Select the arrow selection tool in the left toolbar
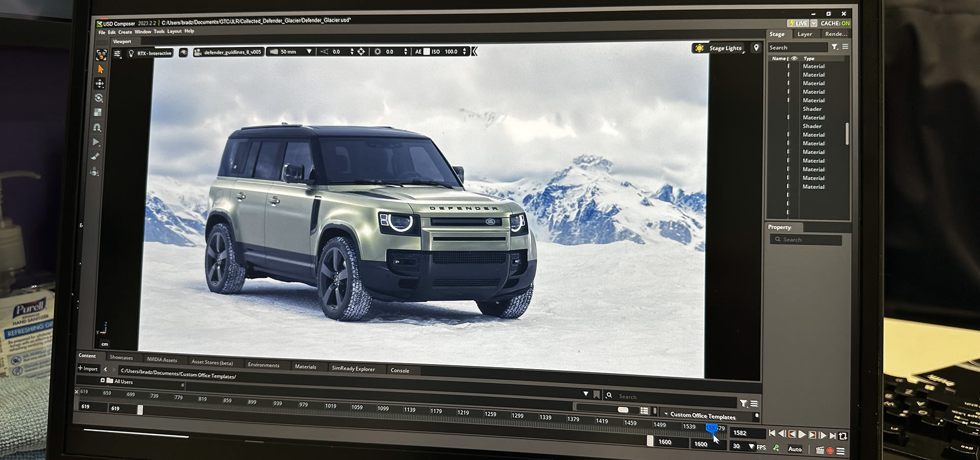980x460 pixels. (101, 70)
